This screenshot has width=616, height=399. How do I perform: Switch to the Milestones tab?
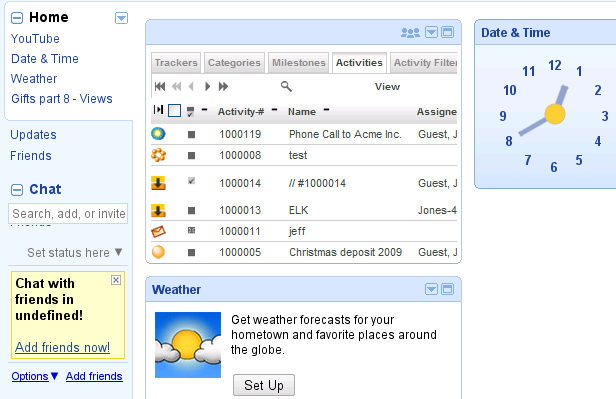pyautogui.click(x=299, y=63)
